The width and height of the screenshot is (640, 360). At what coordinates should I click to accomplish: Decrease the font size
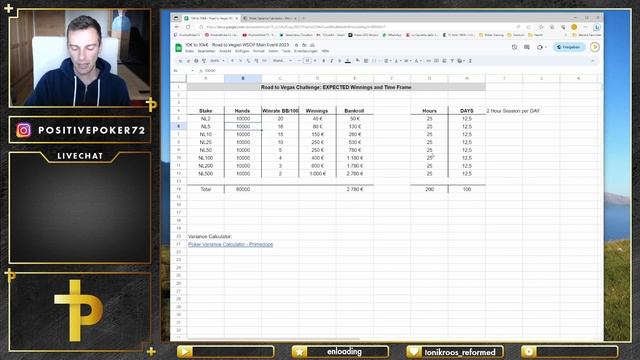[x=300, y=61]
